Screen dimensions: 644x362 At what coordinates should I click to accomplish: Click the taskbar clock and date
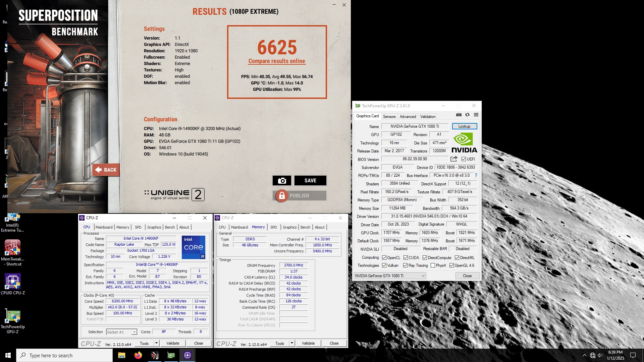(x=615, y=355)
